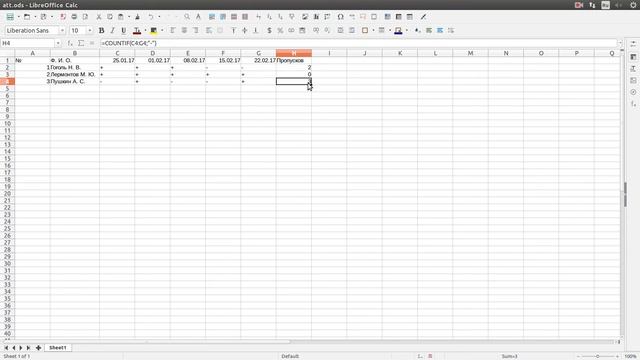Open the New document dropdown arrow
Image resolution: width=640 pixels, height=360 pixels.
[18, 17]
